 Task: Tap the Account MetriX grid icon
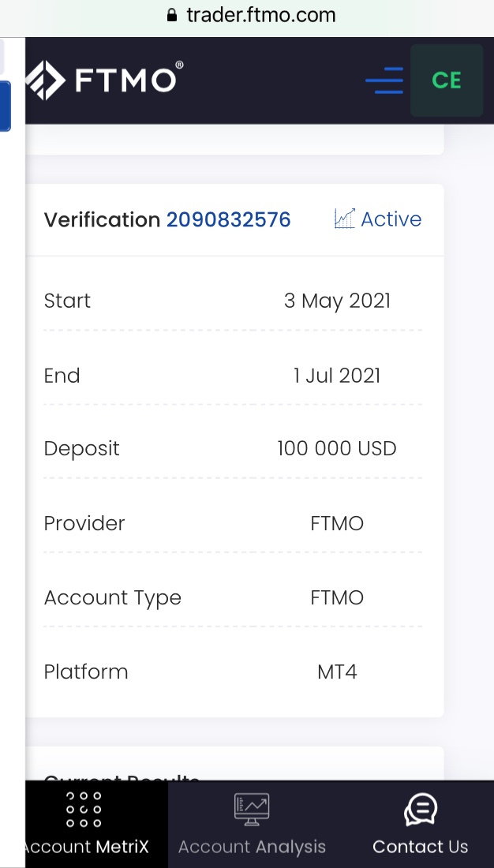84,810
